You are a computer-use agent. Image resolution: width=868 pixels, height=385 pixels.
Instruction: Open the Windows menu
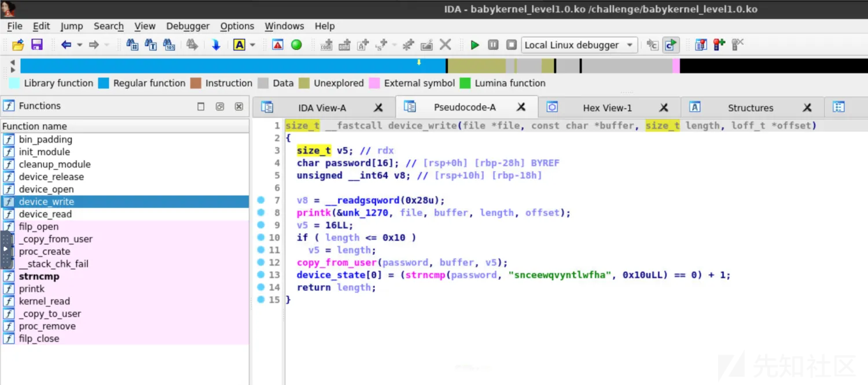point(284,26)
